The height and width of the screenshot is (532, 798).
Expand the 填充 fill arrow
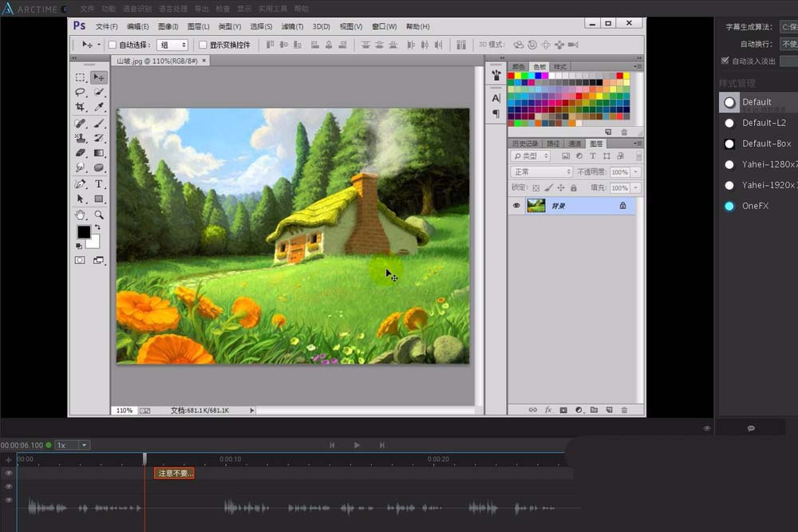coord(636,187)
